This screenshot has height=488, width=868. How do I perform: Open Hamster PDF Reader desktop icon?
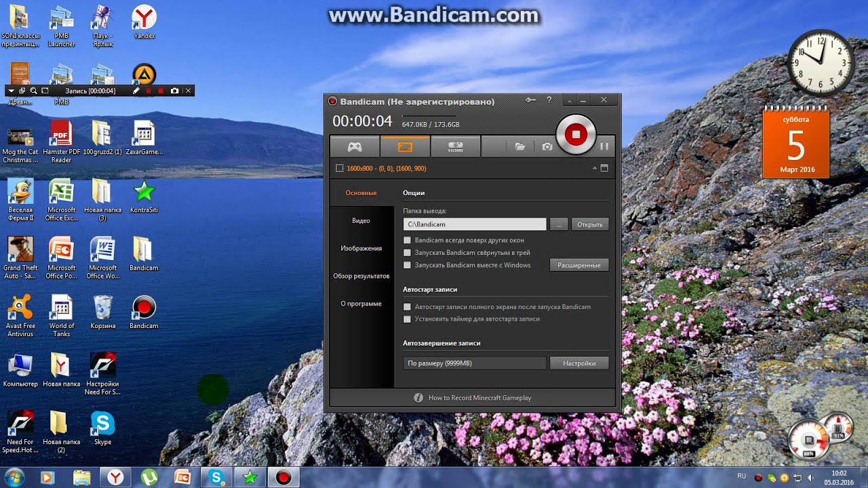pos(61,142)
